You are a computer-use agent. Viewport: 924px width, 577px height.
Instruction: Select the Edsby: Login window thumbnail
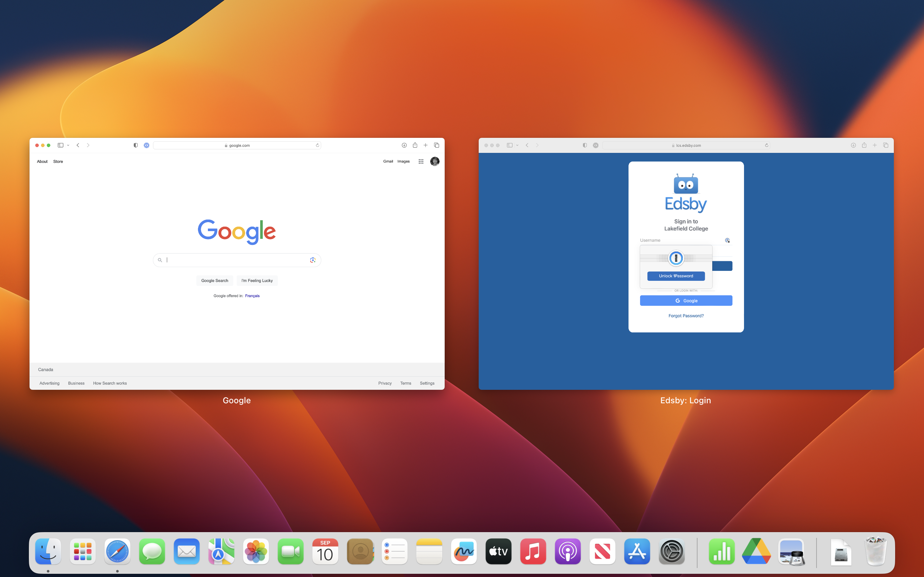(x=686, y=263)
